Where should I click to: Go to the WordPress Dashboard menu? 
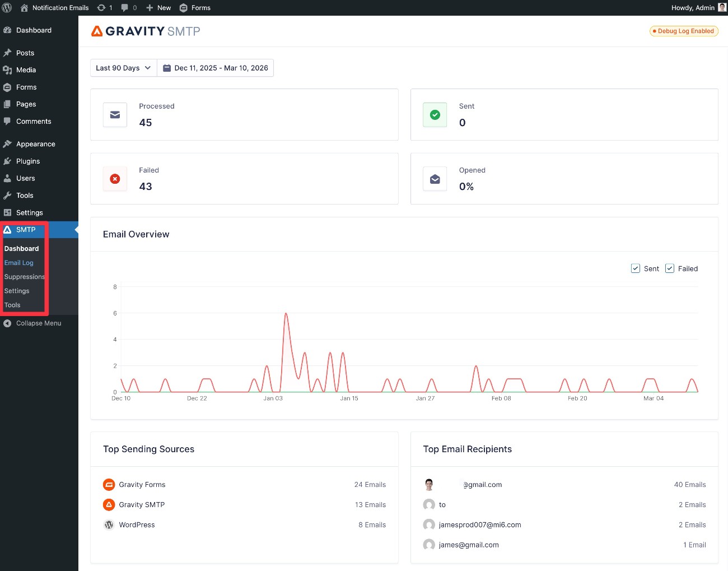click(34, 30)
